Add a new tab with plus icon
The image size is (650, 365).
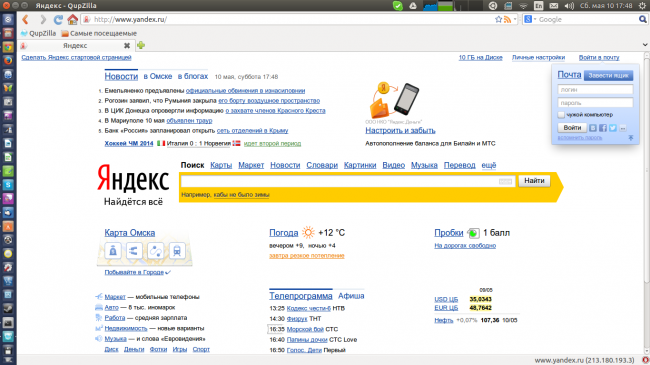(x=141, y=46)
